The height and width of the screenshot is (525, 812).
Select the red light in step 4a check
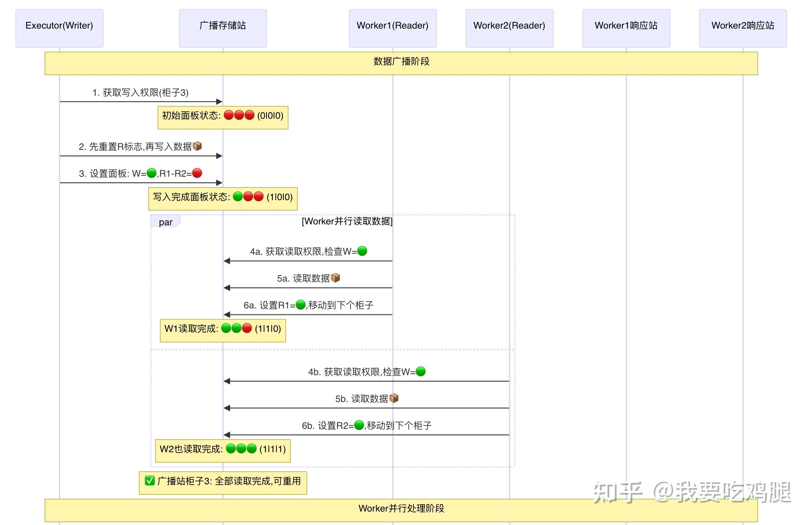(362, 251)
